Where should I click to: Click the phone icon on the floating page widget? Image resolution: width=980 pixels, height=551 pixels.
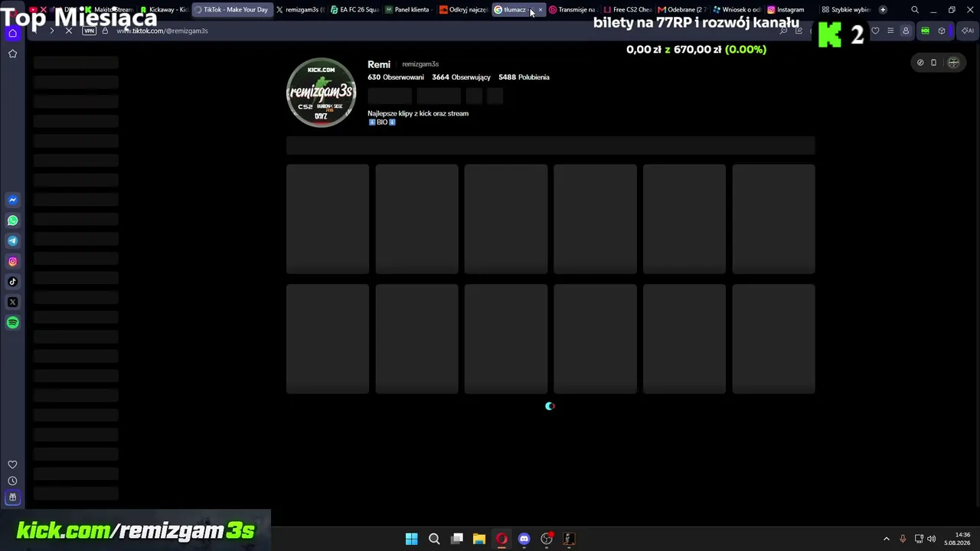point(933,63)
